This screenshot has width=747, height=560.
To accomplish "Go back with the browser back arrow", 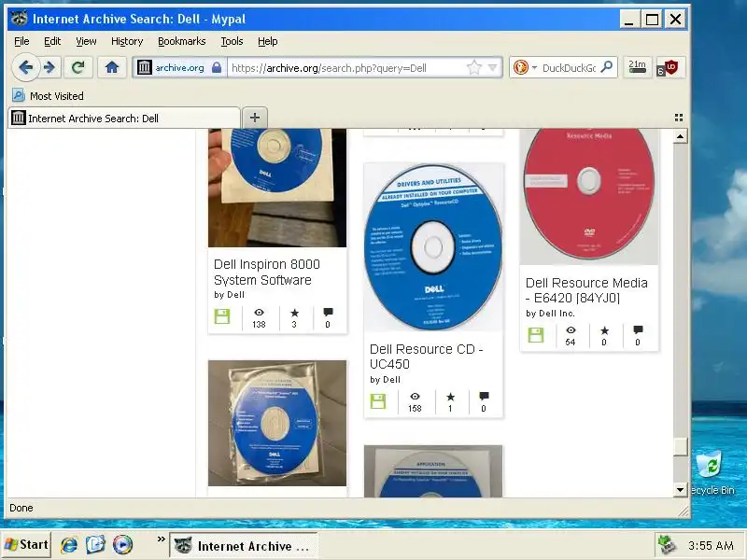I will (25, 67).
